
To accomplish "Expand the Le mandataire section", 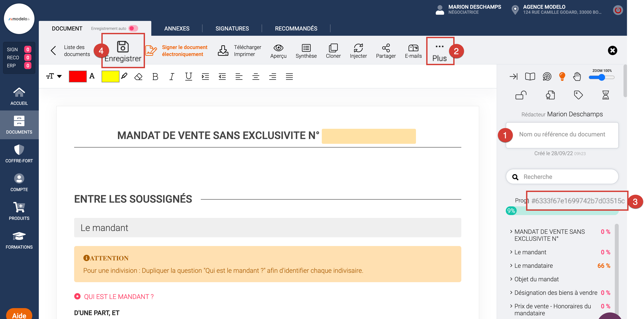I will click(x=533, y=266).
